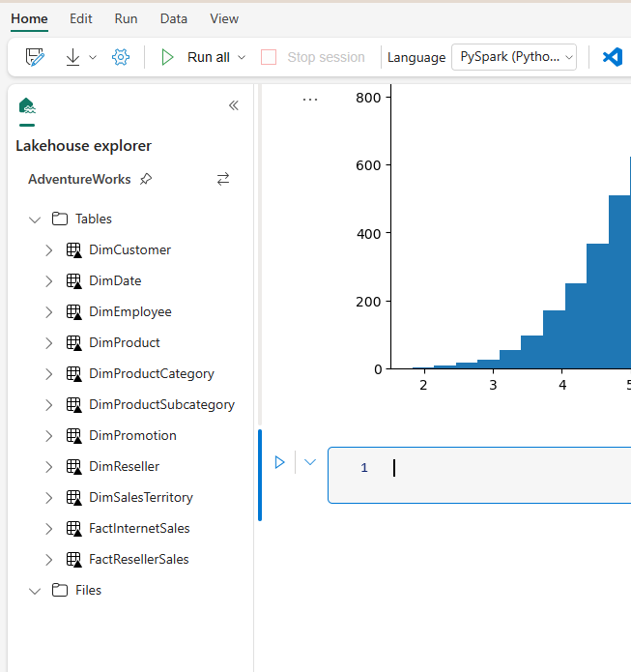
Task: Expand the DimCustomer table node
Action: (x=49, y=250)
